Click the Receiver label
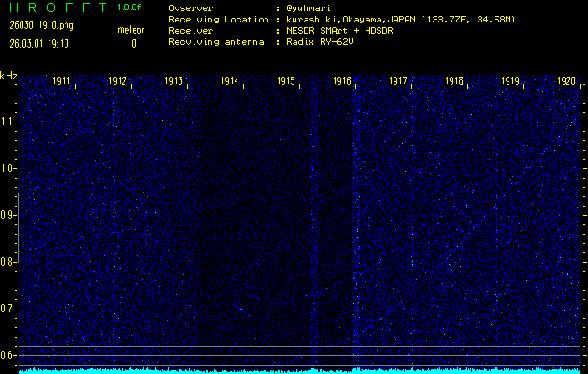588x374 pixels. coord(191,30)
